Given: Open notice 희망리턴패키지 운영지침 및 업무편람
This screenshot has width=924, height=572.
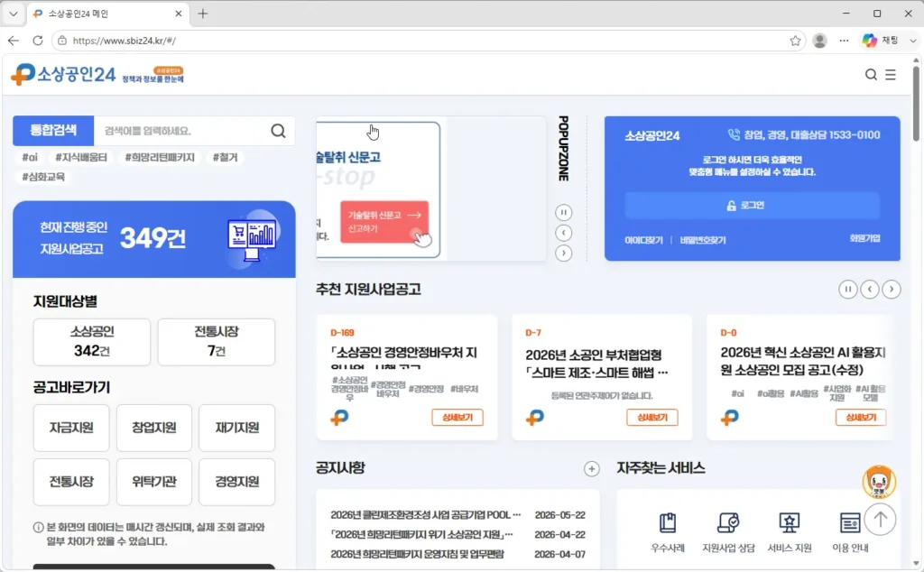Looking at the screenshot, I should [x=417, y=554].
